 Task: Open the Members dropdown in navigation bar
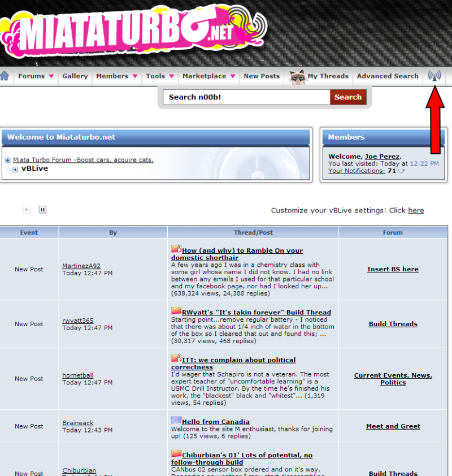click(117, 76)
